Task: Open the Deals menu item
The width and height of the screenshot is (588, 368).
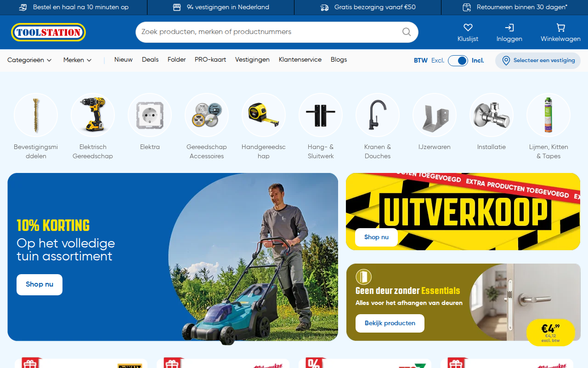Action: tap(150, 60)
